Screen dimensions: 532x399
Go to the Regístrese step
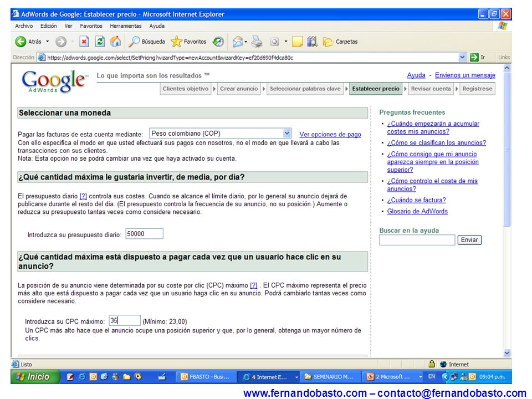tap(477, 89)
